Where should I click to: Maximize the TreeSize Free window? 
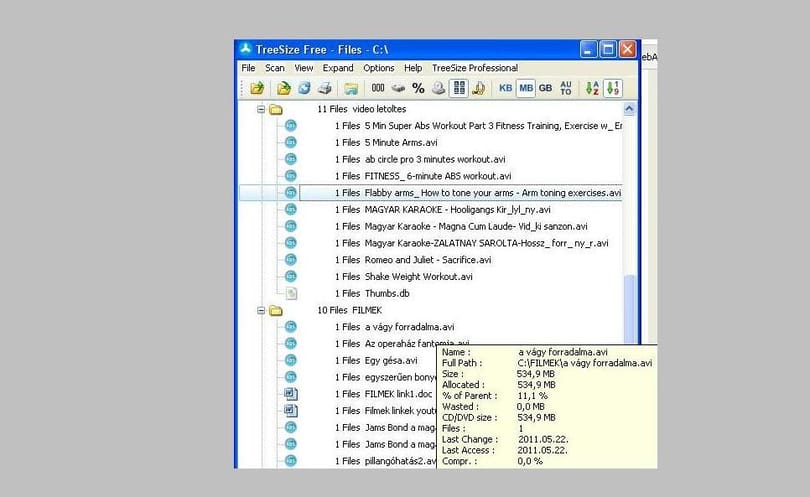608,50
